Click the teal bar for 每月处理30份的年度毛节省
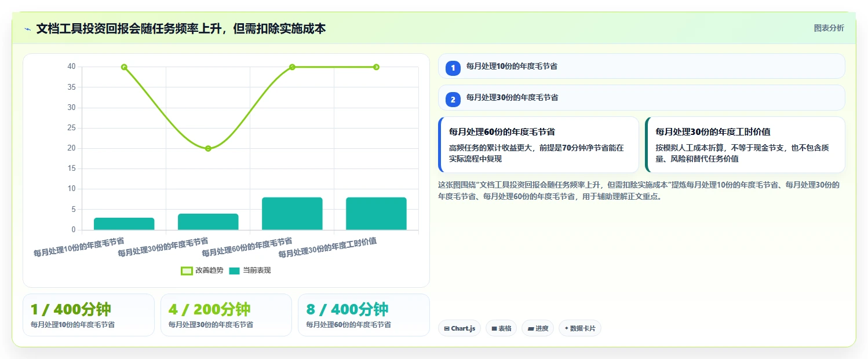The image size is (868, 359). pyautogui.click(x=208, y=222)
